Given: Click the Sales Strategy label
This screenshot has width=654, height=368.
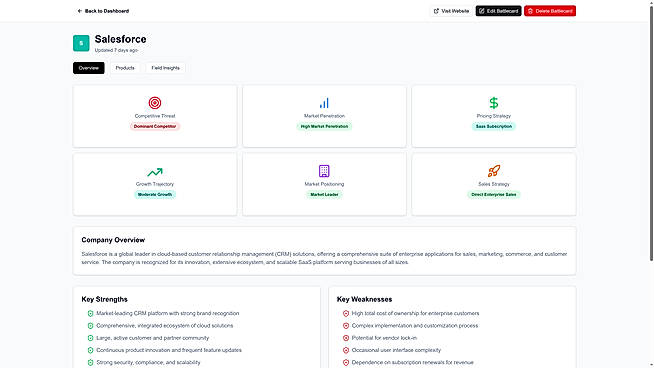Looking at the screenshot, I should point(493,184).
